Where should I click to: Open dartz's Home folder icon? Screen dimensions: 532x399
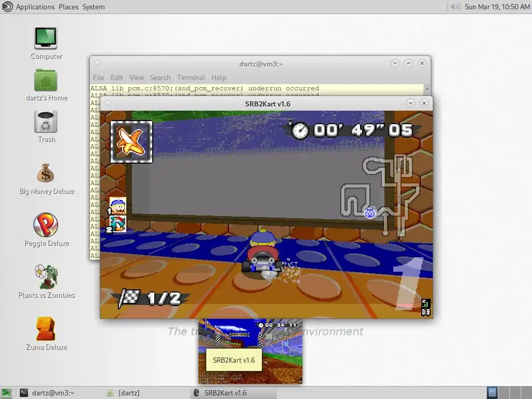pos(46,80)
